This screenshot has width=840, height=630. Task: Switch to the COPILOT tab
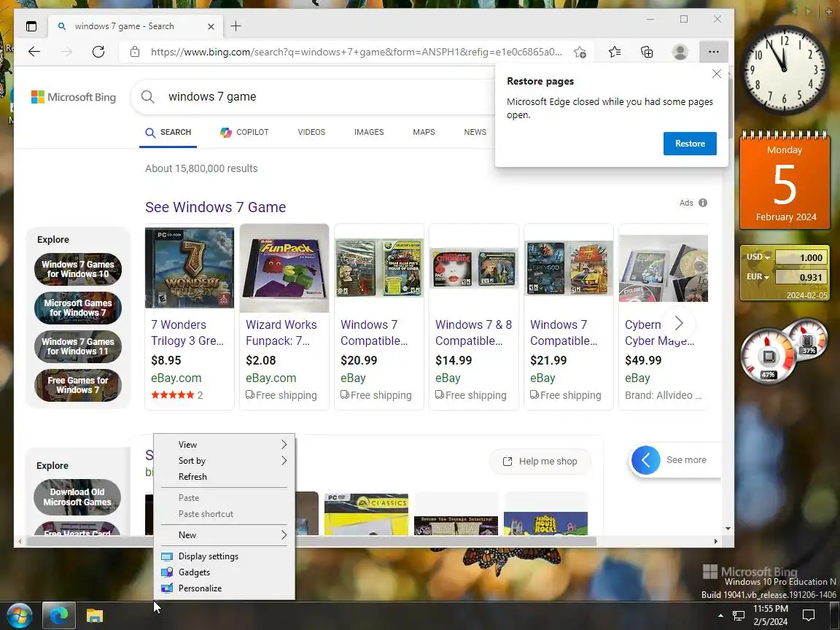tap(244, 132)
